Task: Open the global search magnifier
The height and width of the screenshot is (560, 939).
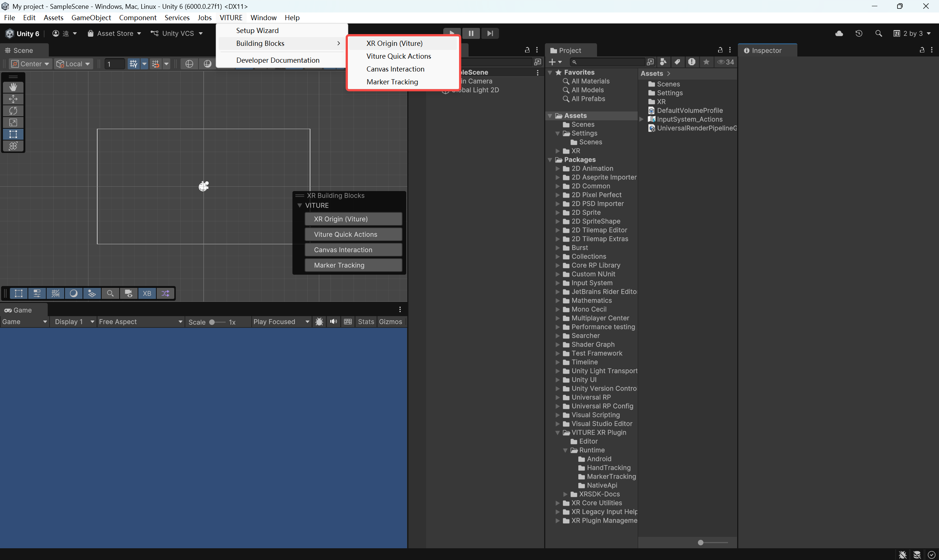Action: [878, 33]
